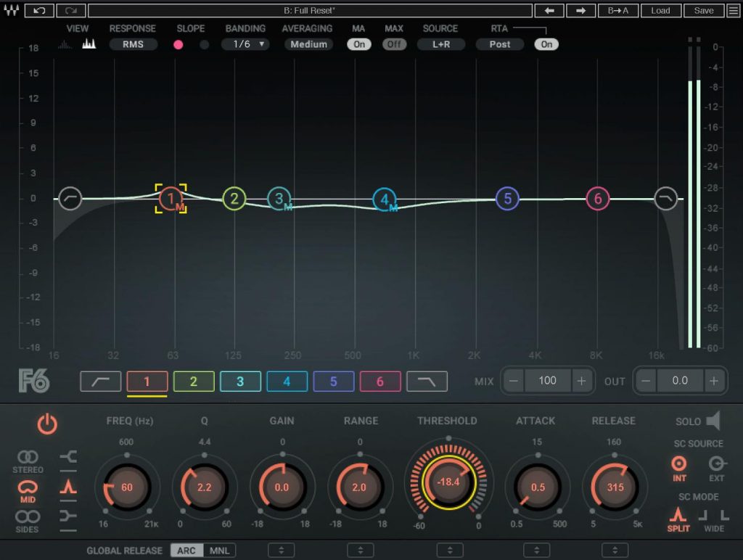
Task: Select the Sides processing mode icon
Action: pyautogui.click(x=28, y=516)
